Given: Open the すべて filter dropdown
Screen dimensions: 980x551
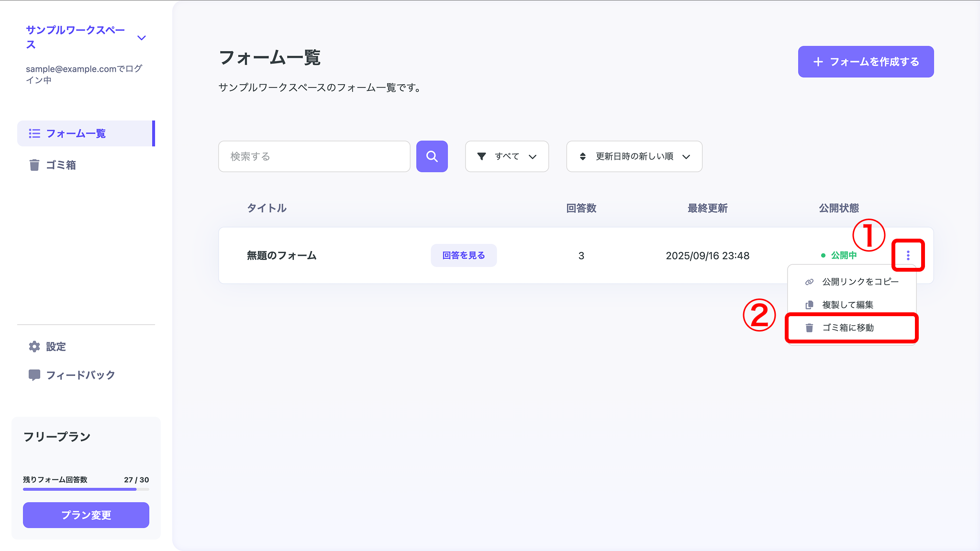Looking at the screenshot, I should 506,156.
